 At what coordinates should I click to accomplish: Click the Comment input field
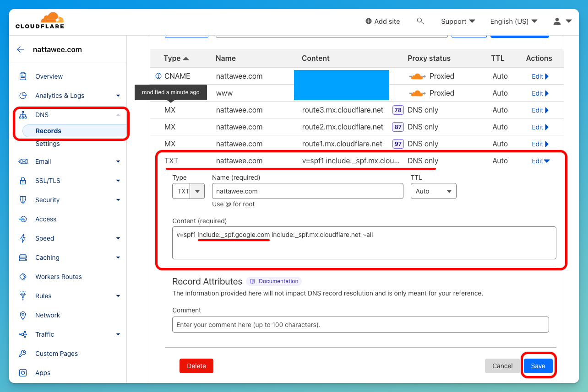tap(360, 325)
